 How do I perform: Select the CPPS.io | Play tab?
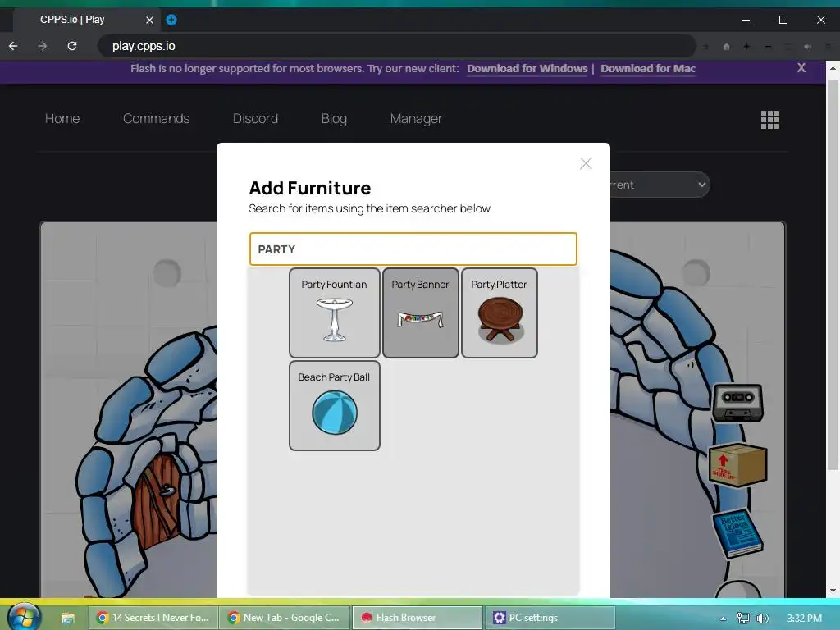click(x=85, y=20)
